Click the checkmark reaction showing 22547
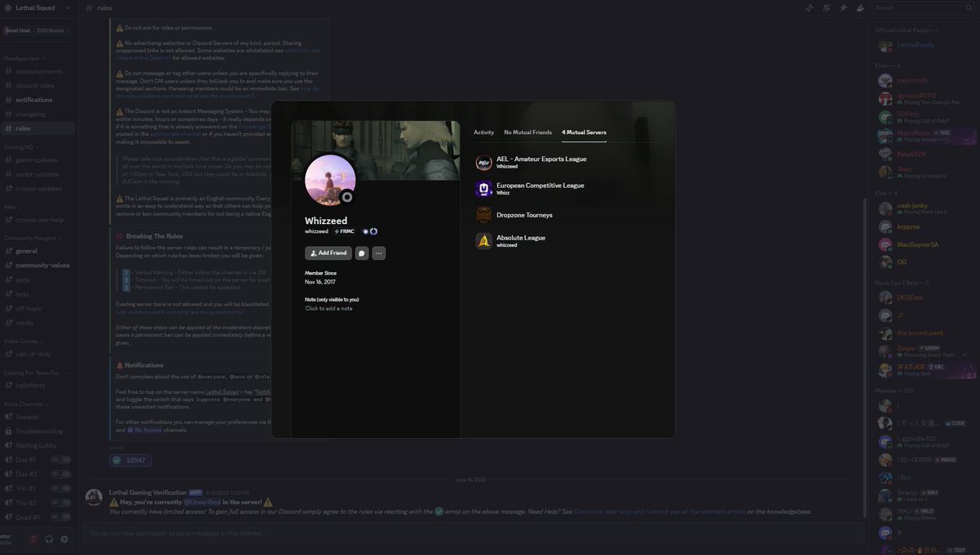The width and height of the screenshot is (980, 555). pyautogui.click(x=131, y=460)
